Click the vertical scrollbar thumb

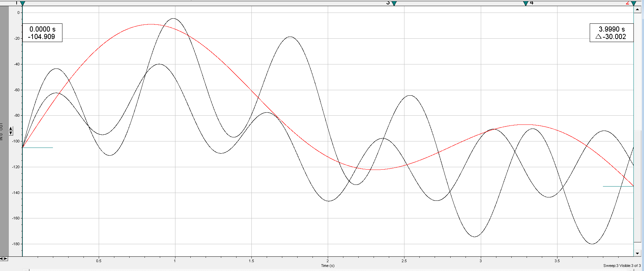click(637, 187)
